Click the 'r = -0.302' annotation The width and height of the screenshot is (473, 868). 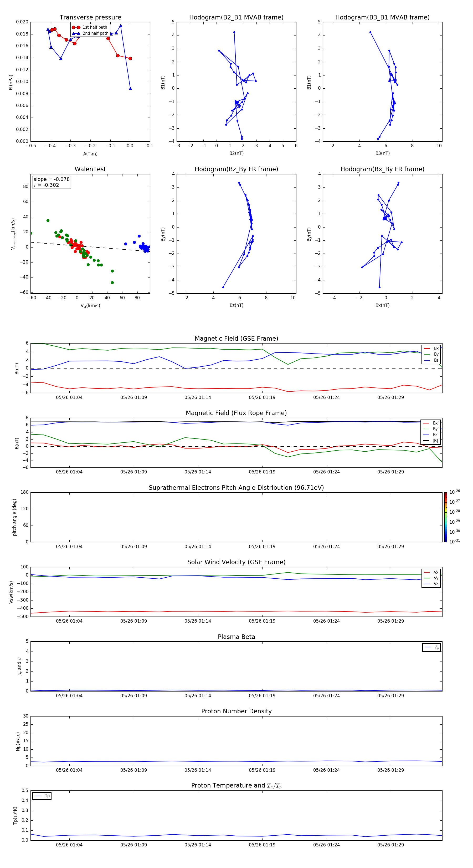tap(47, 185)
